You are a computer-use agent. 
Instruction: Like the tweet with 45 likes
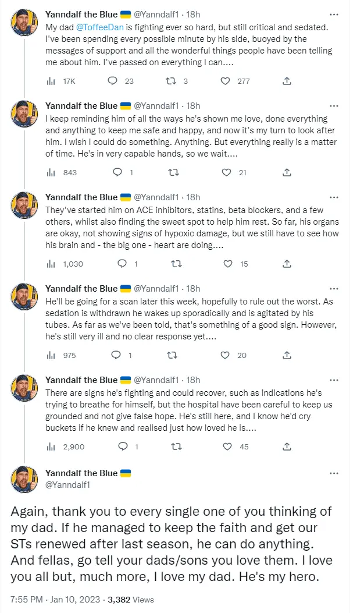pos(228,447)
